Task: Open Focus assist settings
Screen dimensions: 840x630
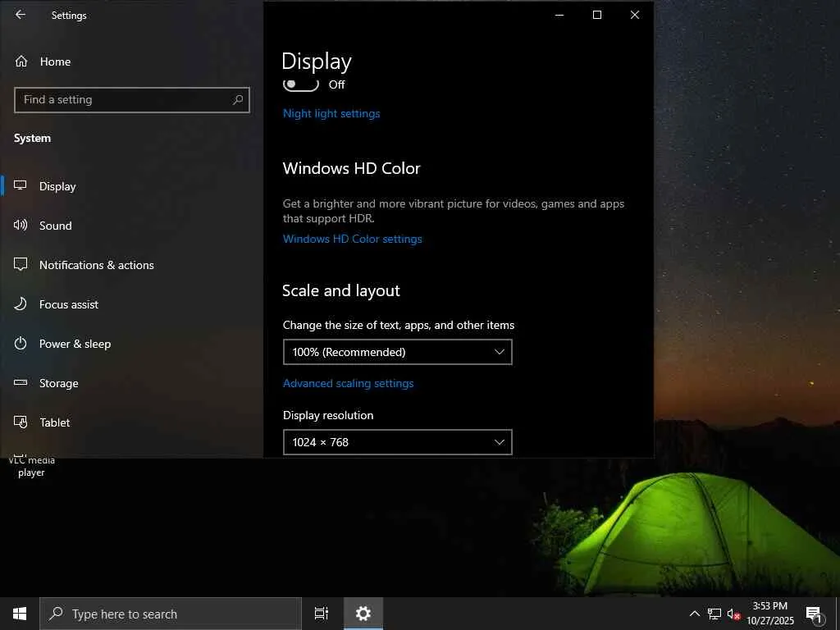Action: [131, 304]
